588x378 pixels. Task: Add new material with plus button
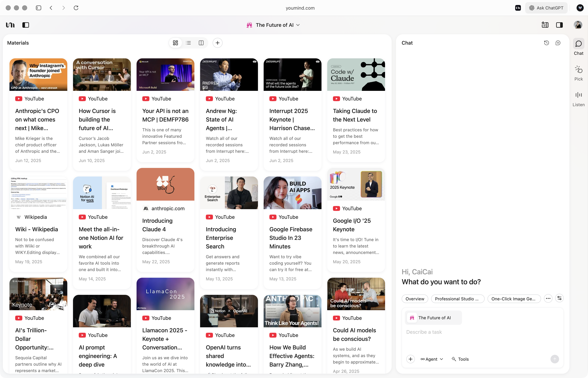(217, 43)
